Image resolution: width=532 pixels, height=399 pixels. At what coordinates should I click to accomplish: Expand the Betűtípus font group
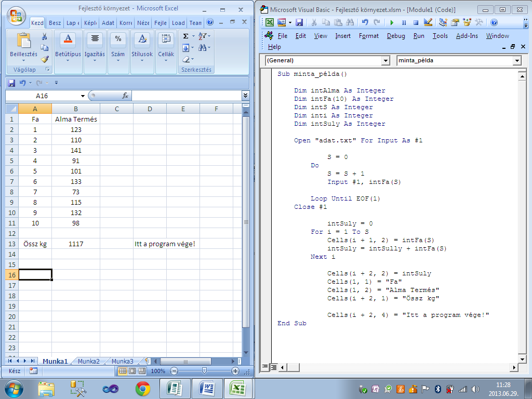click(x=68, y=52)
